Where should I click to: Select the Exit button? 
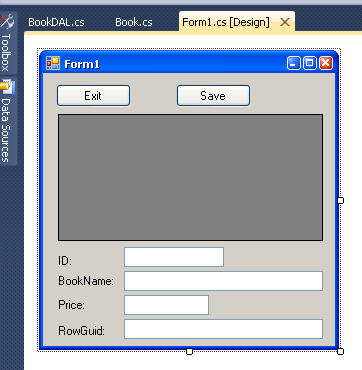point(93,96)
